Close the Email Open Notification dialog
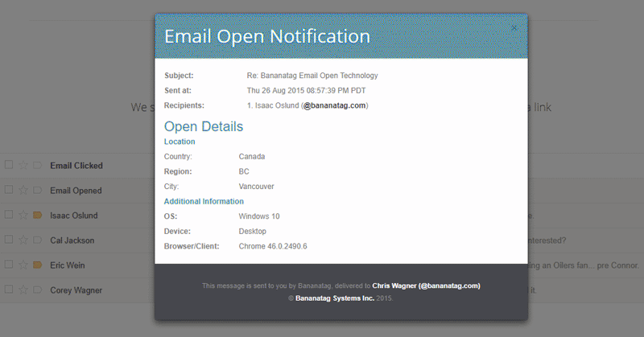The width and height of the screenshot is (644, 337). tap(514, 28)
